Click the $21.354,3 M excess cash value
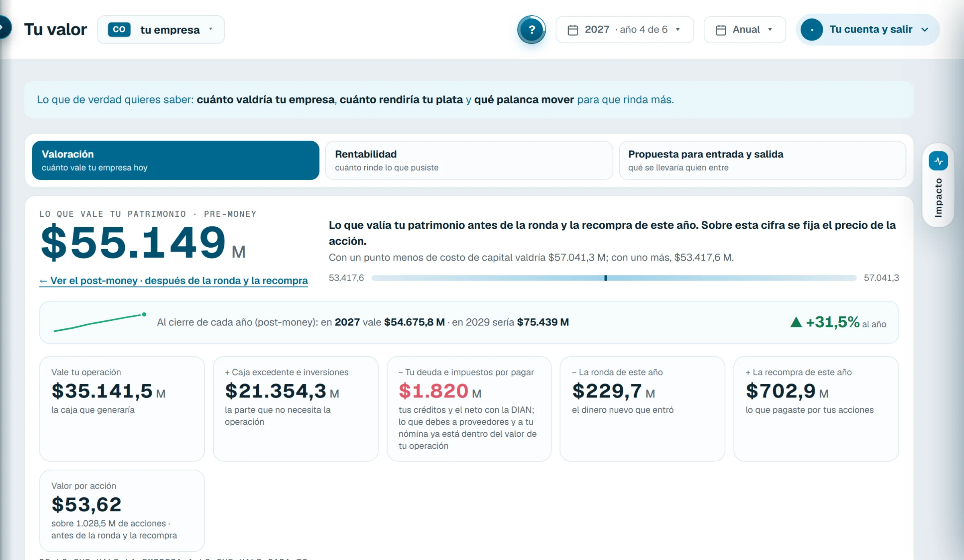This screenshot has width=964, height=560. (x=282, y=391)
